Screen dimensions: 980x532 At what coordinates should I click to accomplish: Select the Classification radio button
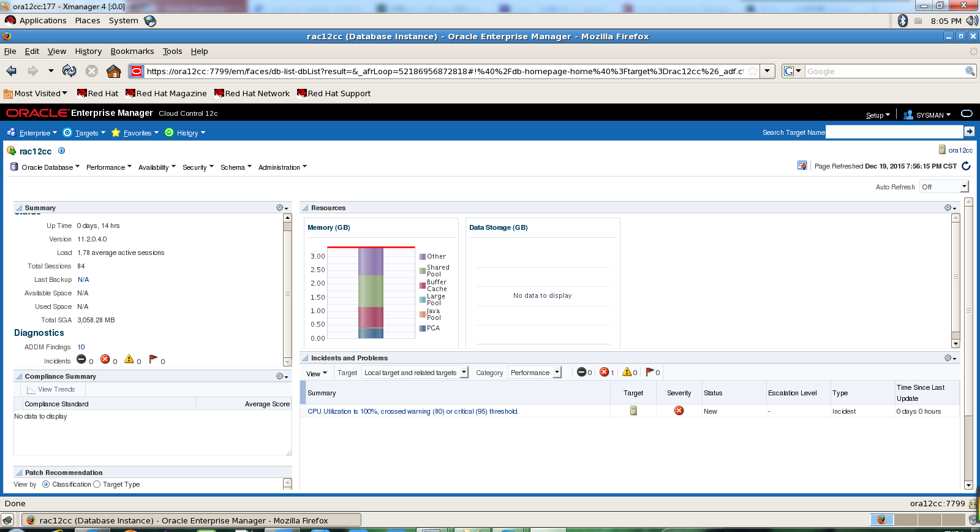tap(46, 484)
